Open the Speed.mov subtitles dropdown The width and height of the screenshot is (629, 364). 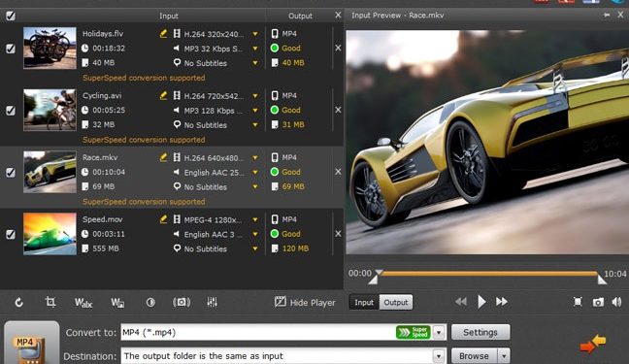click(255, 248)
